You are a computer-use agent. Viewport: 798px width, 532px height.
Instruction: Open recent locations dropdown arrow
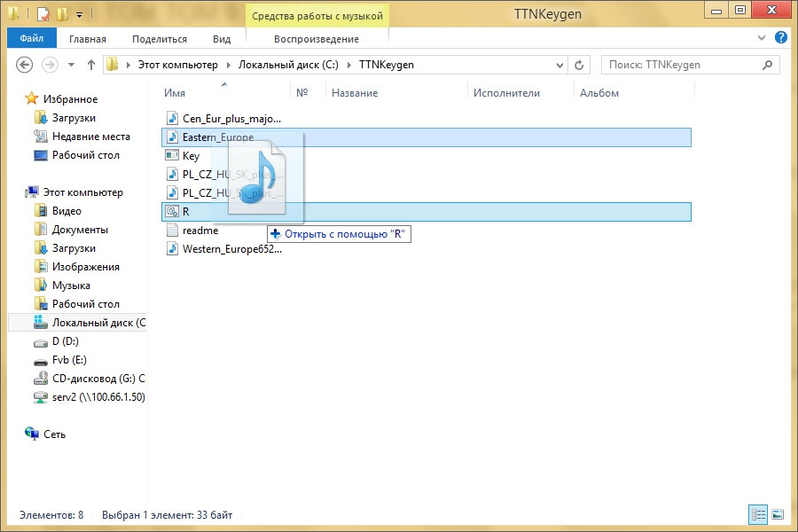click(71, 65)
